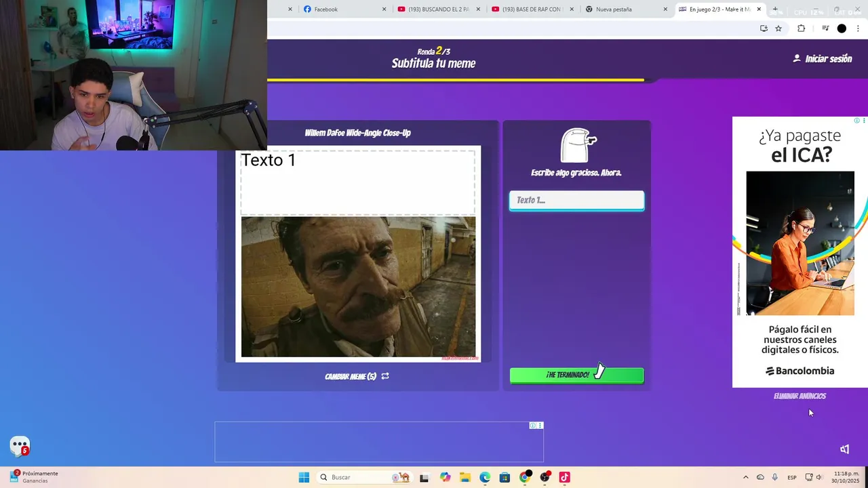Viewport: 868px width, 488px height.
Task: Click the round timer progress bar
Action: pos(456,80)
